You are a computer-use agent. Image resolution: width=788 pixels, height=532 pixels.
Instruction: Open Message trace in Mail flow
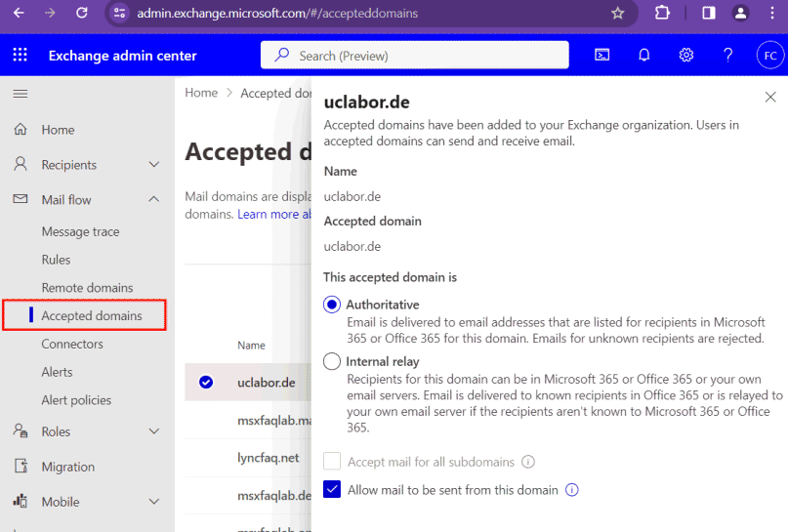click(x=80, y=231)
